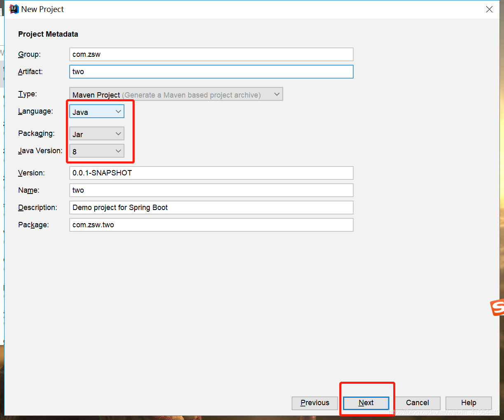Open the Java Version dropdown
The width and height of the screenshot is (504, 420).
coord(97,151)
